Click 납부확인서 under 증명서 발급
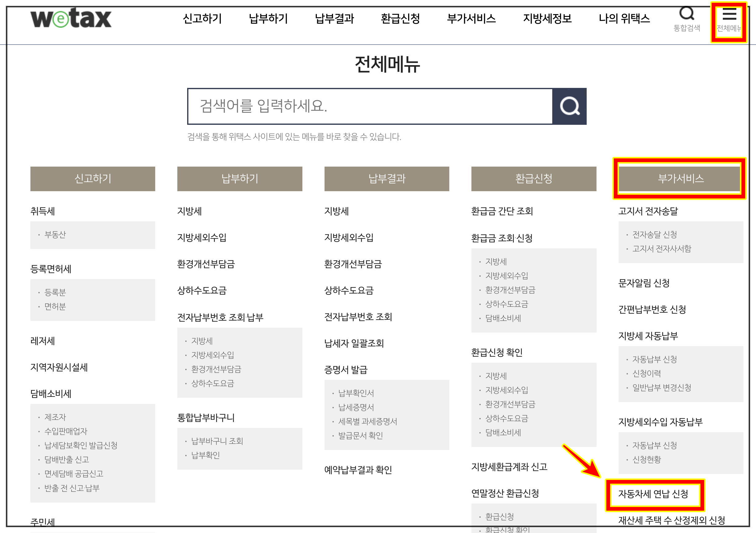This screenshot has width=756, height=533. tap(356, 393)
